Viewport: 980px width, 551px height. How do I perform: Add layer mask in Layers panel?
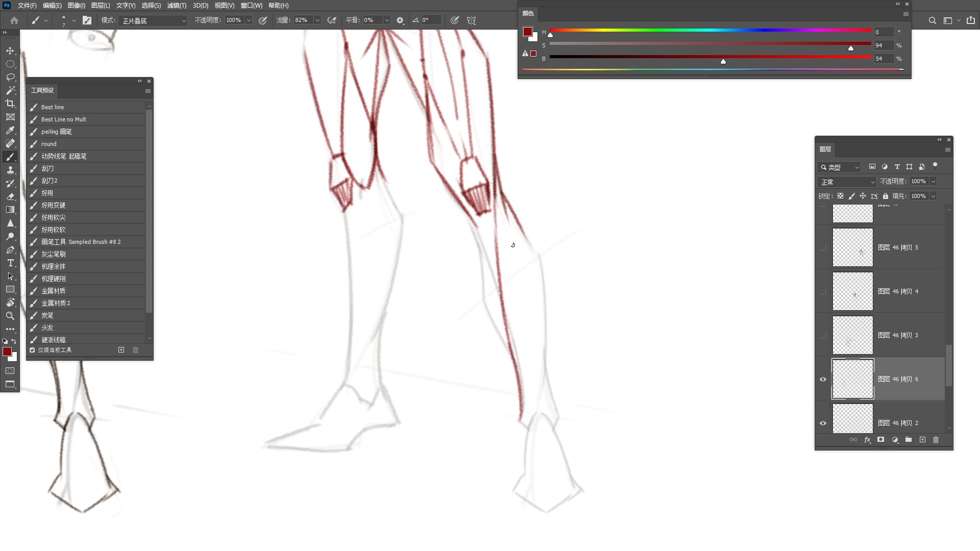click(881, 440)
